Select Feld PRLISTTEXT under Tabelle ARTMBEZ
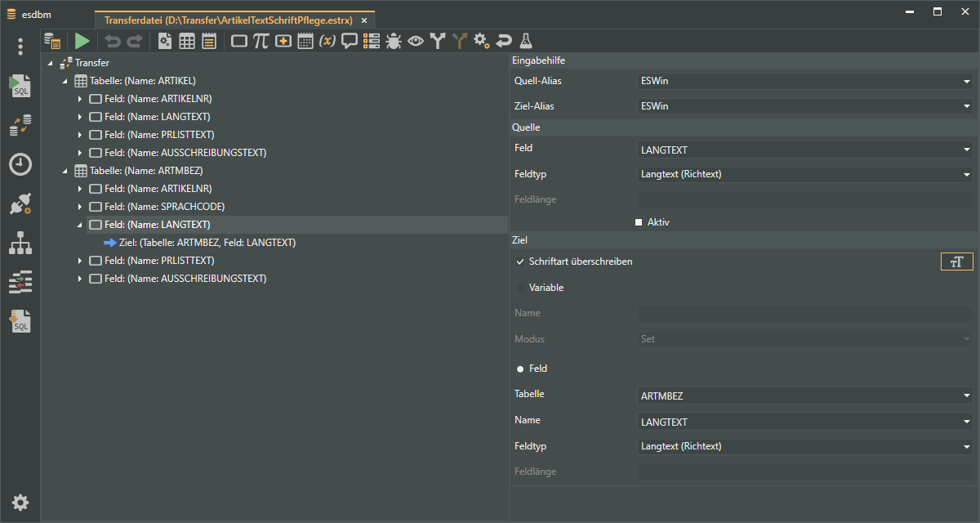This screenshot has width=980, height=523. (160, 261)
